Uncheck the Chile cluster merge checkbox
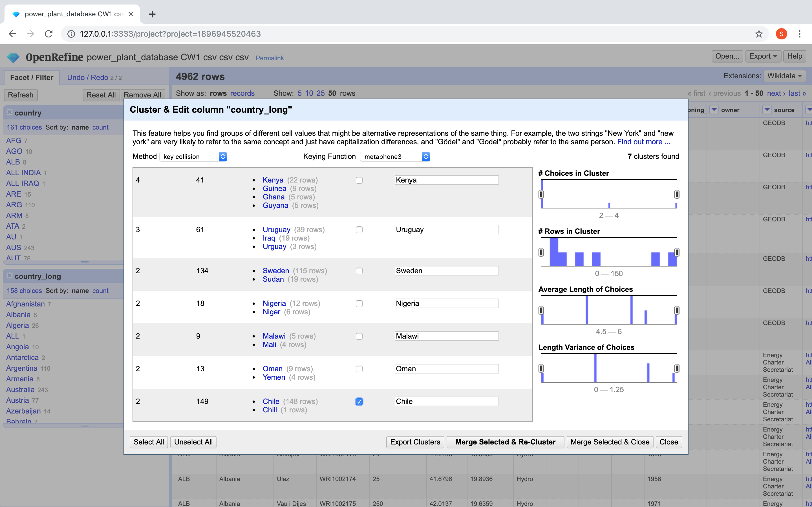812x507 pixels. point(359,402)
